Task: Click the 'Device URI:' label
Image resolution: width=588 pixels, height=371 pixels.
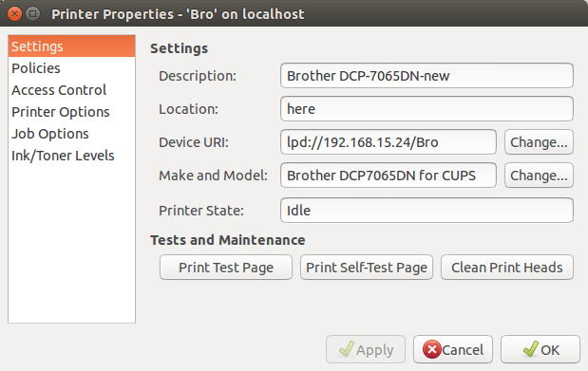Action: [x=194, y=142]
